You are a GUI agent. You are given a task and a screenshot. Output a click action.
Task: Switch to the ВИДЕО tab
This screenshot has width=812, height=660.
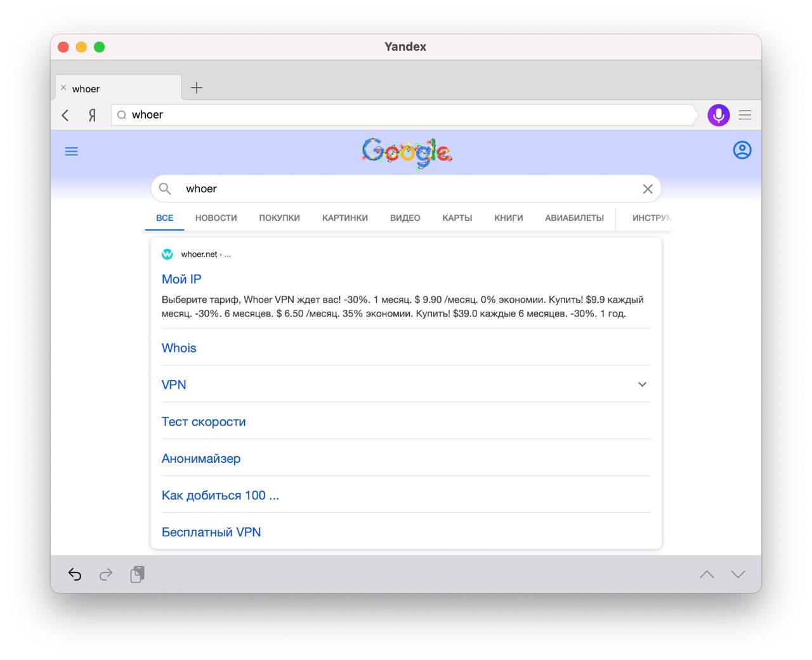coord(405,218)
